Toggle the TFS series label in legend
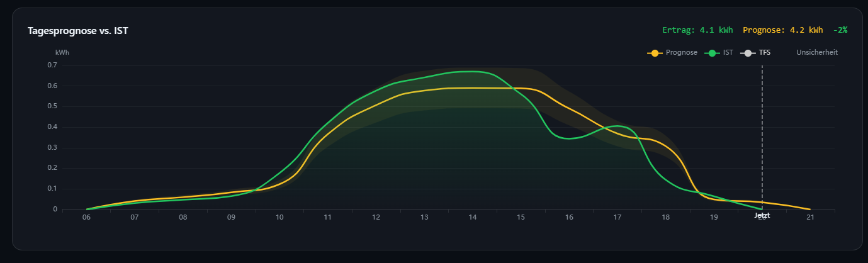The height and width of the screenshot is (263, 868). [765, 53]
